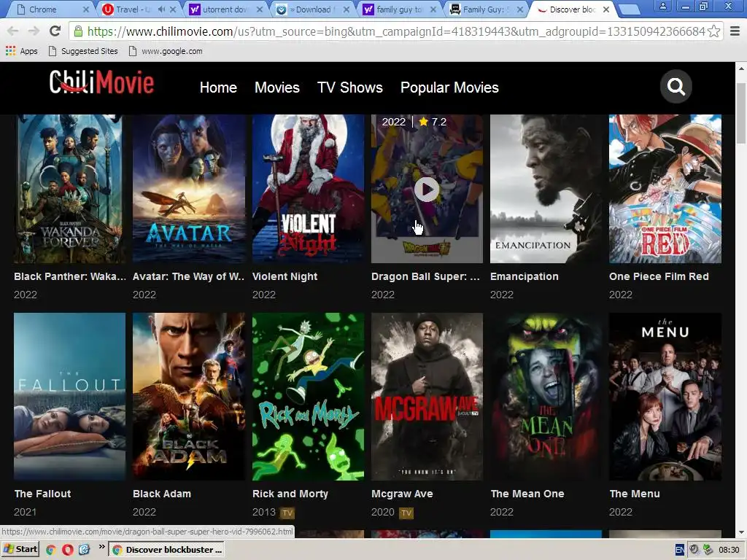Select the Avatar poster thumbnail
The image size is (747, 560).
(189, 189)
